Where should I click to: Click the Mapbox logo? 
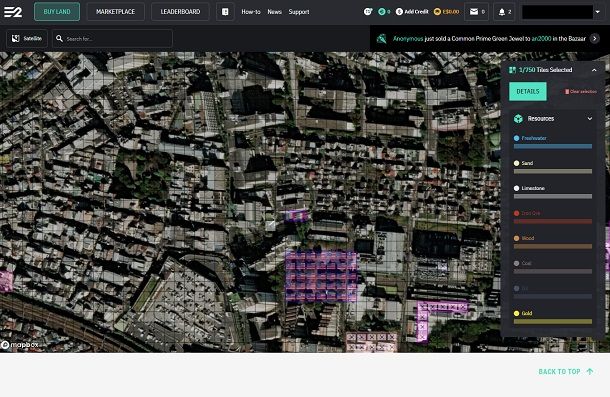point(20,345)
